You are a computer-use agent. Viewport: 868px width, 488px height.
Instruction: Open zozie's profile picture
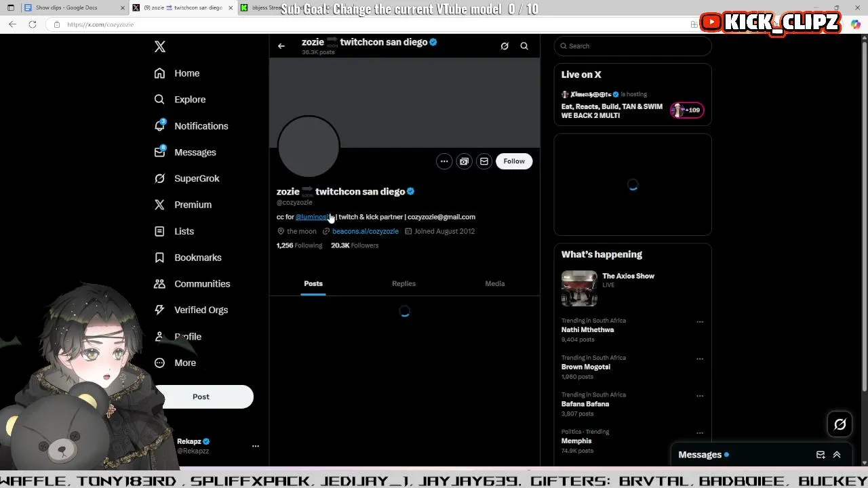point(309,146)
